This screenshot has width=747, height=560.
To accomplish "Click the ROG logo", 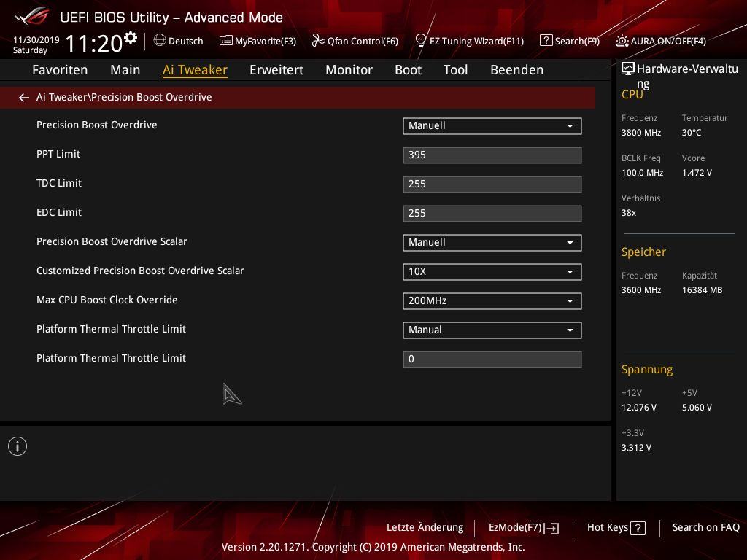I will click(32, 16).
